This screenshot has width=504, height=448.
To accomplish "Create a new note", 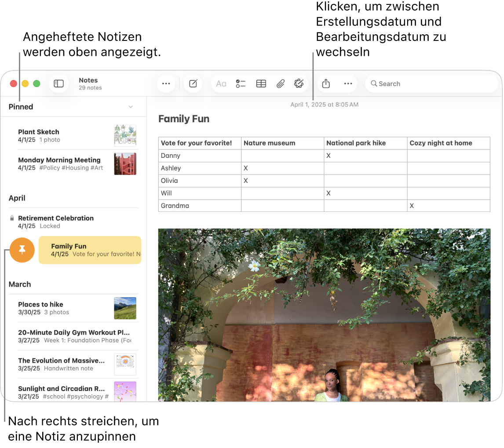I will point(193,84).
